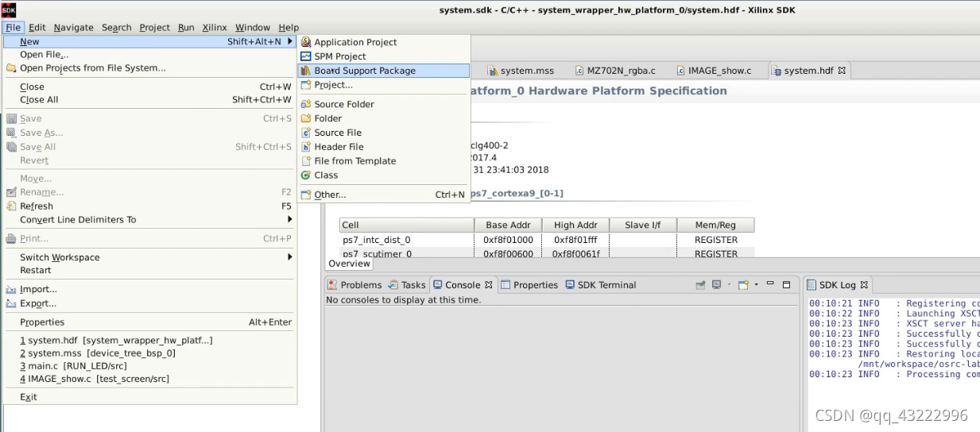This screenshot has height=432, width=980.
Task: Click the Header File icon
Action: pos(306,147)
